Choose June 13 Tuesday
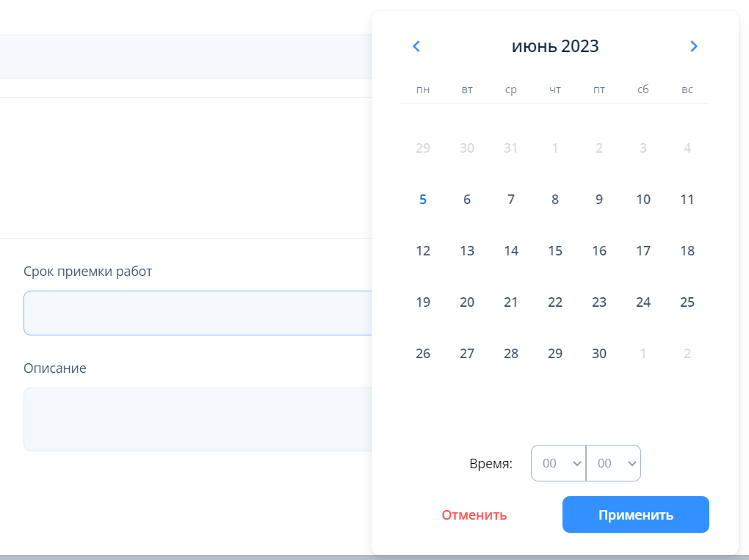 pyautogui.click(x=467, y=251)
